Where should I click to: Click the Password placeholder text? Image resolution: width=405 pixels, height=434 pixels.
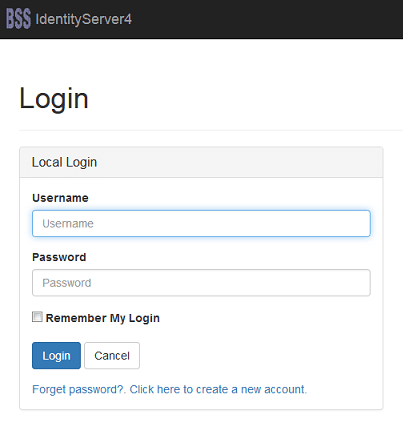[x=67, y=283]
